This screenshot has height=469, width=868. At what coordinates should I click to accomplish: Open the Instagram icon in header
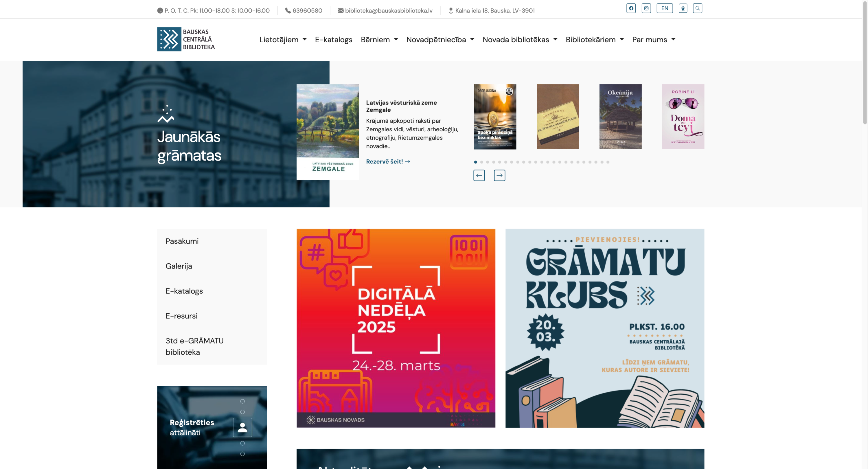pos(646,8)
